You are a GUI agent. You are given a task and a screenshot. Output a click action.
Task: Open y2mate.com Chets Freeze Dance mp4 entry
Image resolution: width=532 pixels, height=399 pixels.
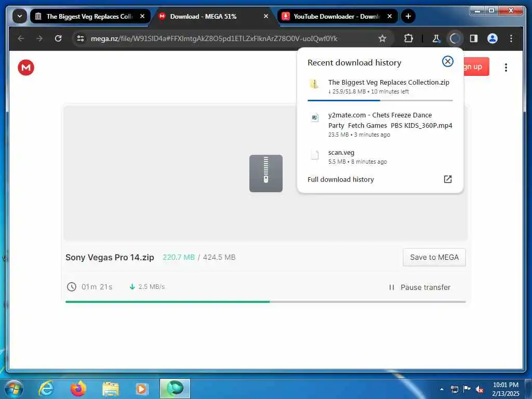tap(380, 125)
